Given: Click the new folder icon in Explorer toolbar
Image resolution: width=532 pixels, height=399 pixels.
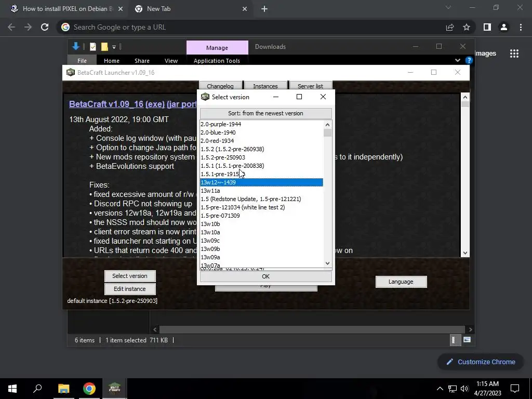Looking at the screenshot, I should (104, 47).
